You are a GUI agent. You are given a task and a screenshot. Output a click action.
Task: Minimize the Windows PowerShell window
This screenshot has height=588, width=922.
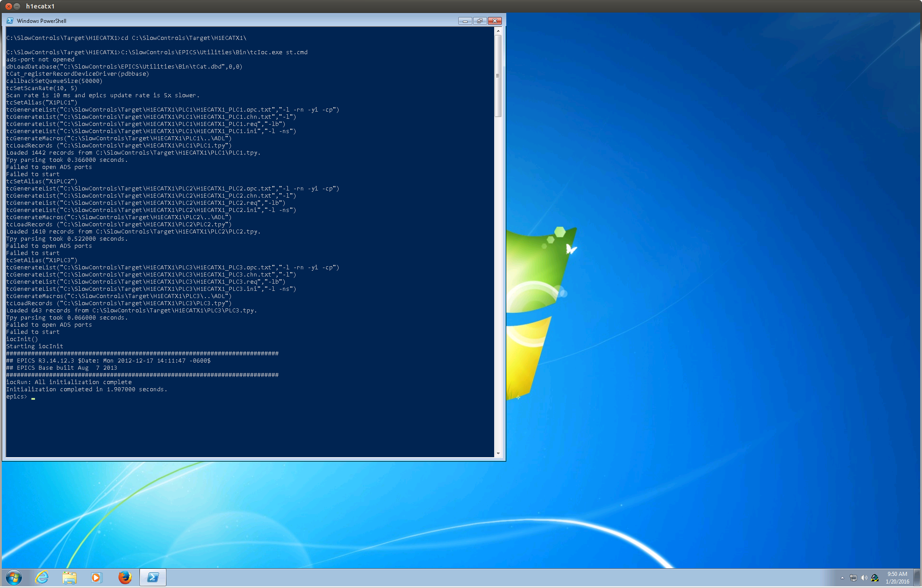click(465, 21)
